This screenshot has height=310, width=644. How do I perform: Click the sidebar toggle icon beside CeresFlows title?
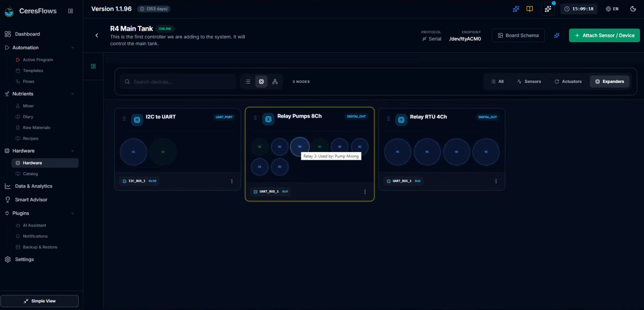(x=71, y=11)
